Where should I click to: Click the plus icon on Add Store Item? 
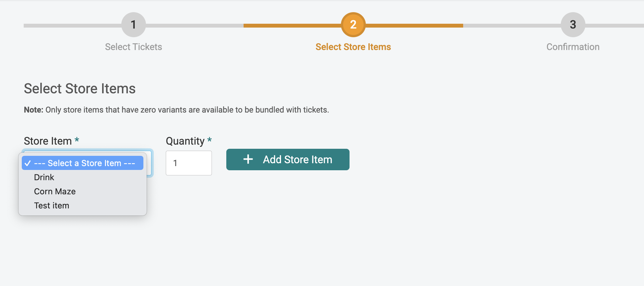coord(248,159)
